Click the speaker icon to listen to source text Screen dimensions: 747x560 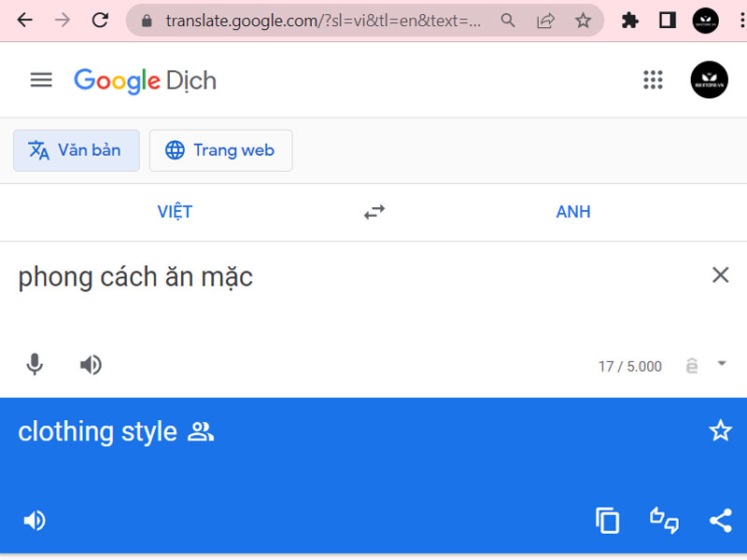(91, 365)
